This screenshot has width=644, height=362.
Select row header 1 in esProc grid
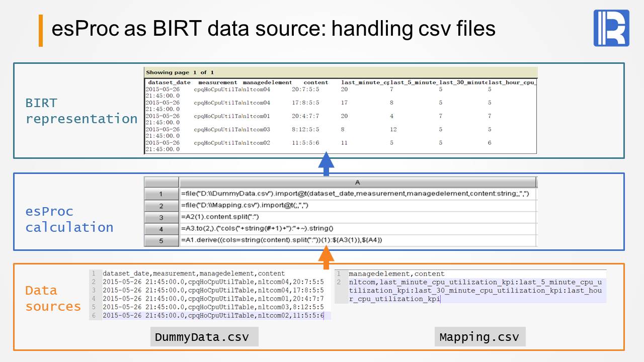click(x=161, y=194)
